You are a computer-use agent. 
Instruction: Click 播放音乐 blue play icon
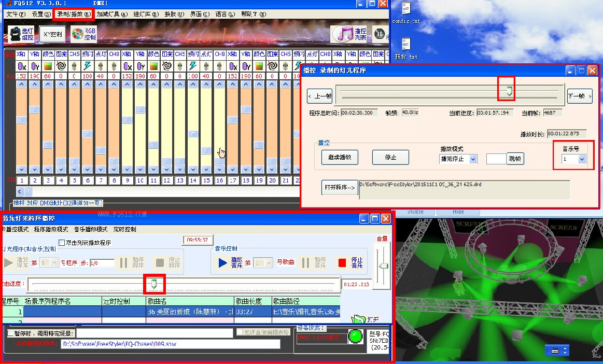222,263
